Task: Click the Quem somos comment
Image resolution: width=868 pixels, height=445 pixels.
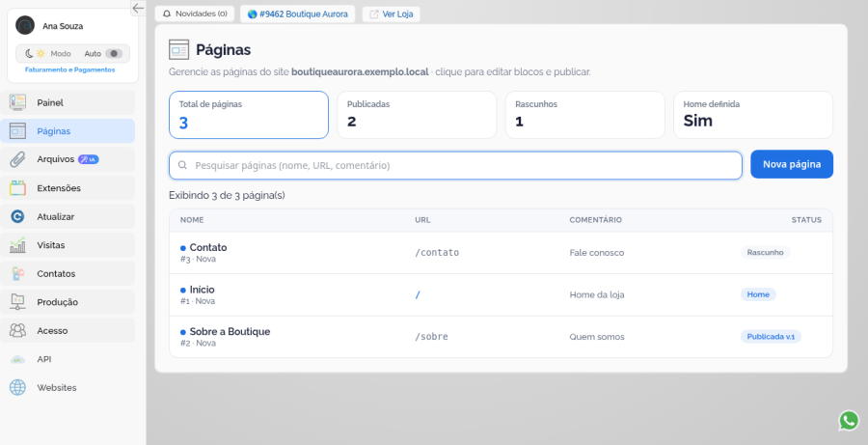Action: (597, 337)
